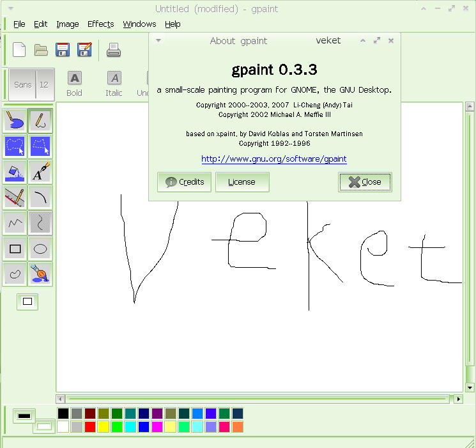View the License in About dialog
This screenshot has height=448, width=476.
click(242, 182)
